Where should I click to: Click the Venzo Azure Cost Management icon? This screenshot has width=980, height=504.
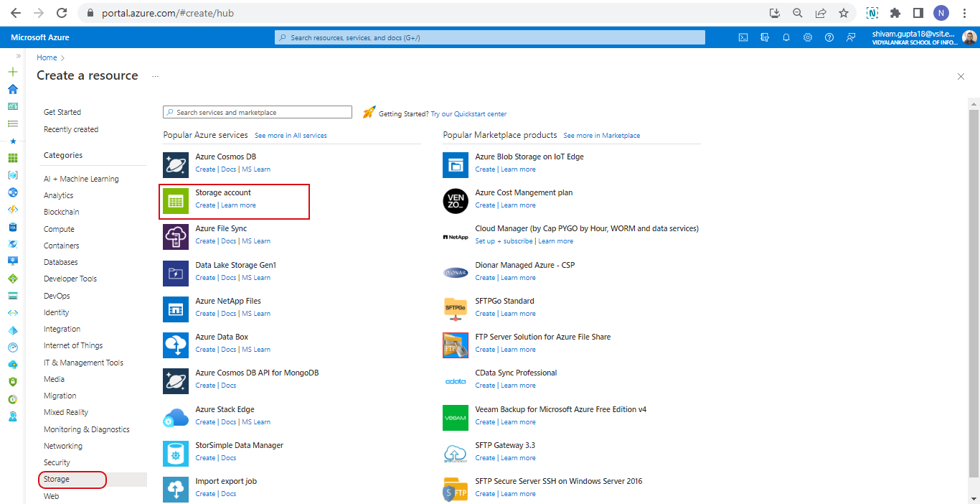coord(456,200)
